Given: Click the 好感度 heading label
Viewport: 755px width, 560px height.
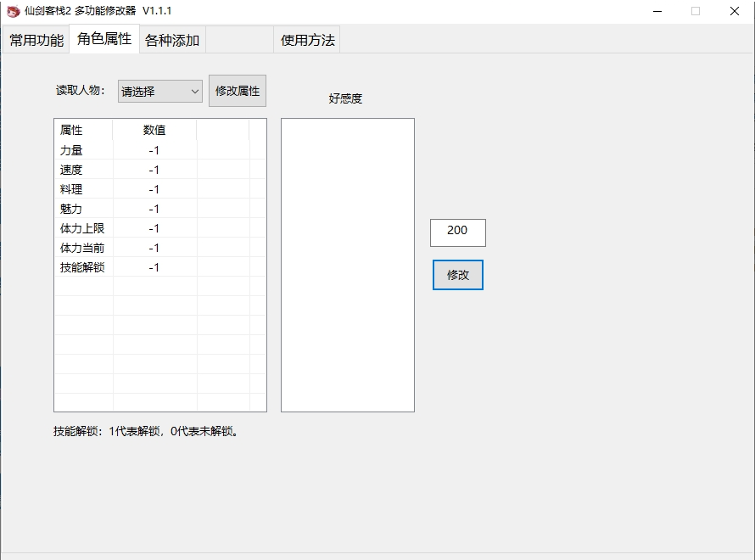Looking at the screenshot, I should tap(345, 98).
